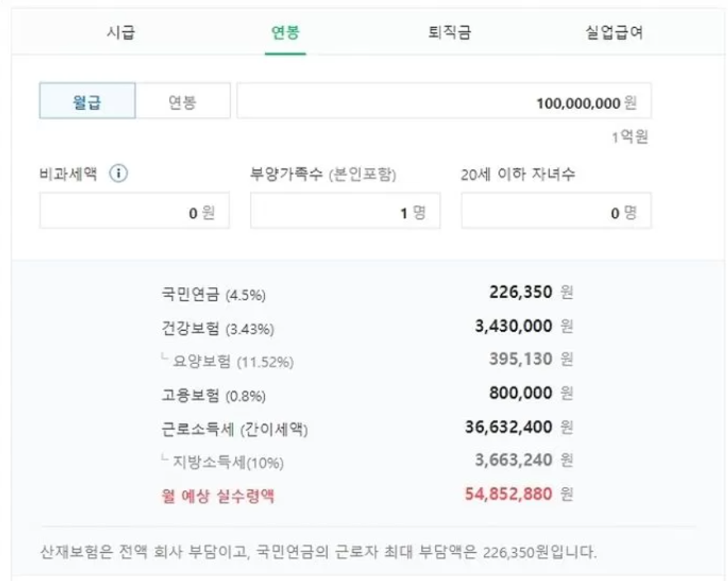Viewport: 728px width, 581px height.
Task: Click the 건강보험 amount 3,430,000
Action: pos(513,326)
